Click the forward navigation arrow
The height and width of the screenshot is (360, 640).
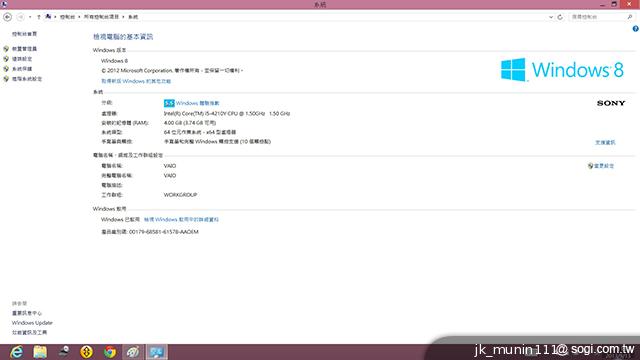(x=20, y=17)
